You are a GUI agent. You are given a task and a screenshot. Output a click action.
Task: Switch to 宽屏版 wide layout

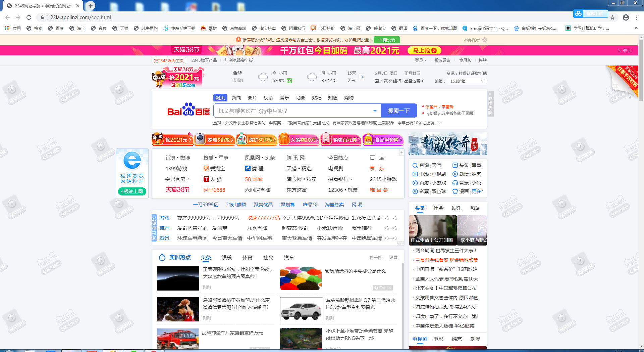(465, 60)
